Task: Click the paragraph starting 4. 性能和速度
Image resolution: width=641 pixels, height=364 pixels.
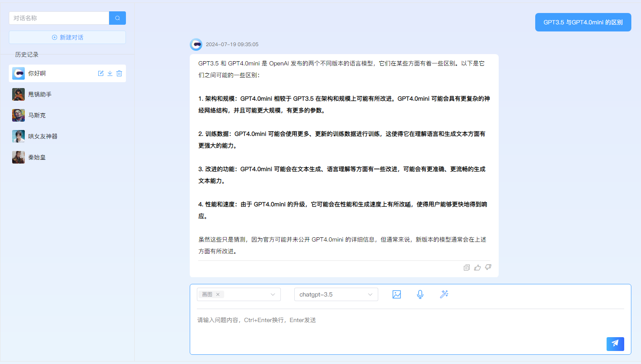Action: (x=343, y=210)
